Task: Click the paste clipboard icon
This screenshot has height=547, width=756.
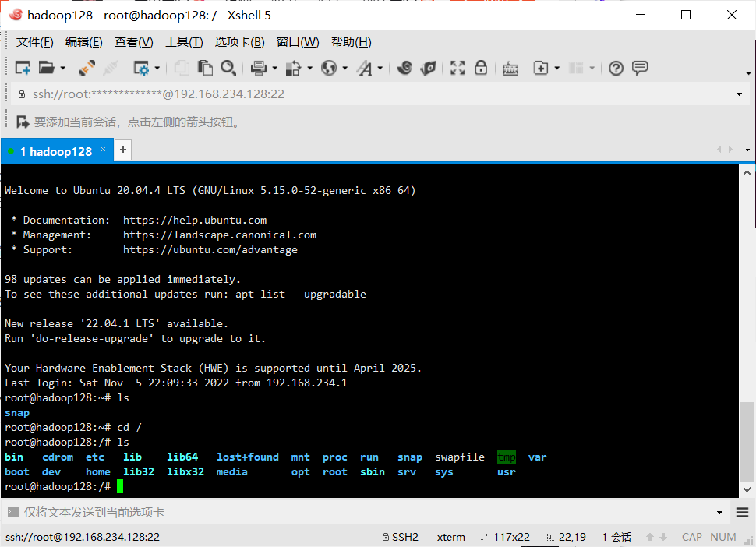Action: (x=205, y=68)
